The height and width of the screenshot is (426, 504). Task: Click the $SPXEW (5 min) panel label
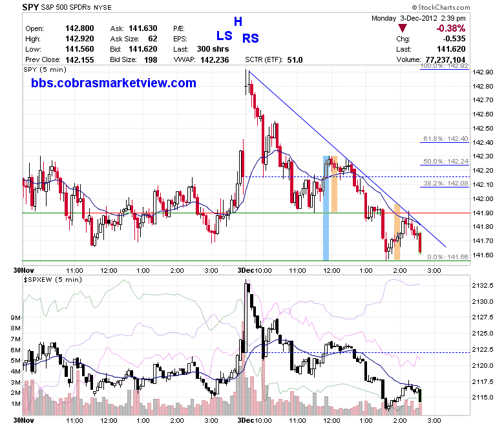[x=53, y=279]
